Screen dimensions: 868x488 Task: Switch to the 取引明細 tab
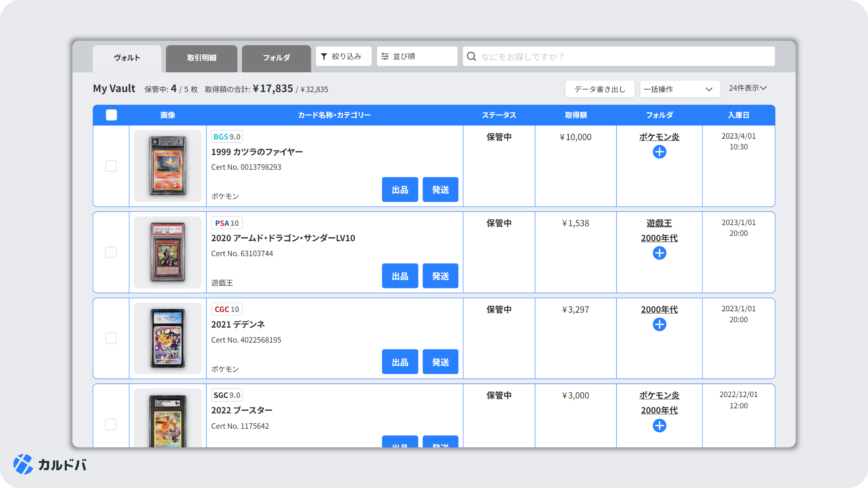[201, 58]
